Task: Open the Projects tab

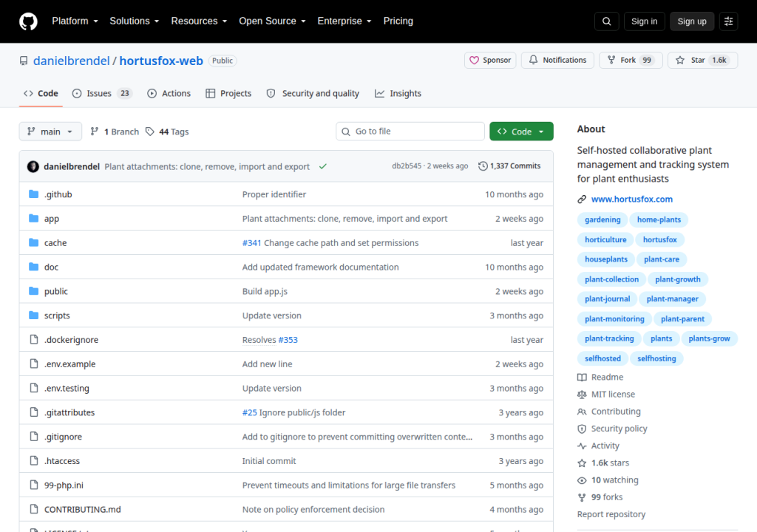Action: tap(228, 94)
